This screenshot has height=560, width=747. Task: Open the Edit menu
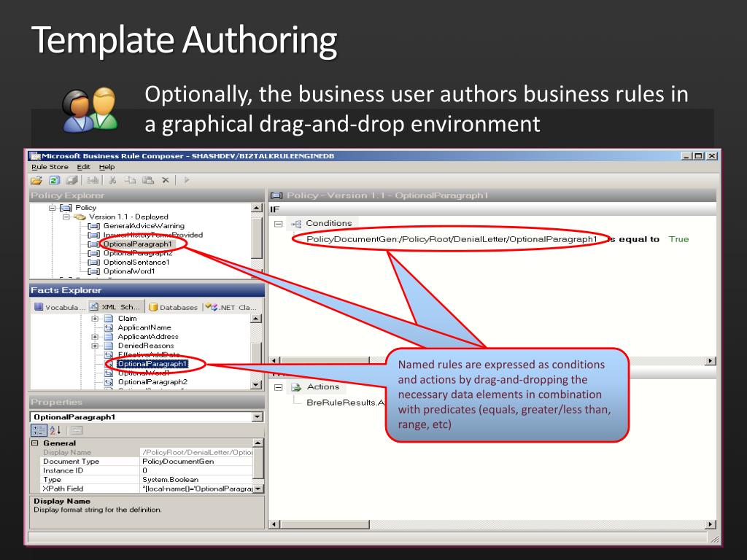point(83,167)
